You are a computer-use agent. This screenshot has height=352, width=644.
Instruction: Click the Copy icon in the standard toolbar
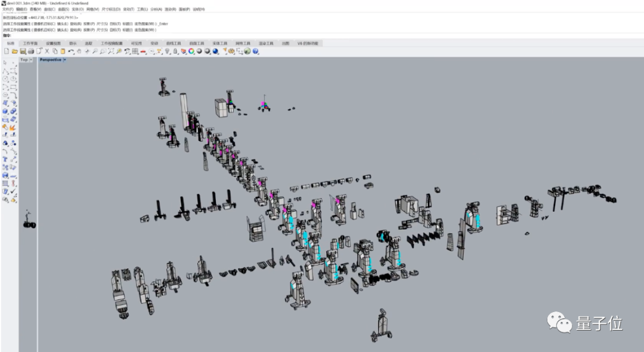(x=55, y=51)
